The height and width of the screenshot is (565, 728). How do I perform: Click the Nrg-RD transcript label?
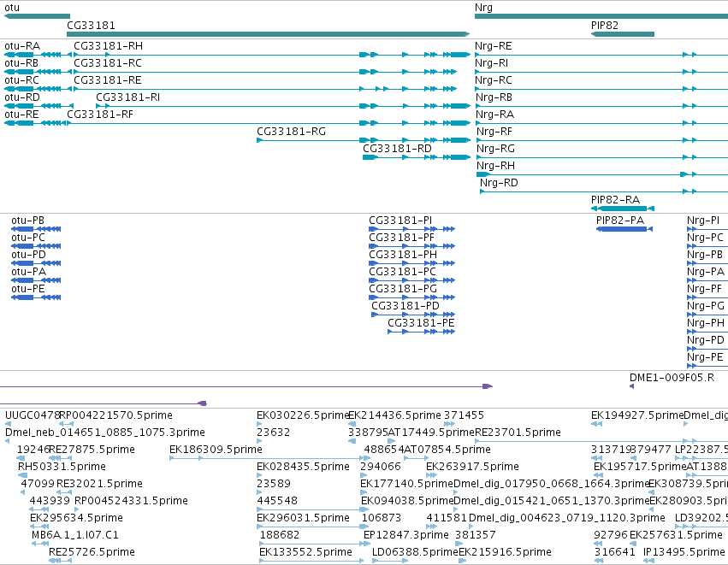[x=499, y=183]
